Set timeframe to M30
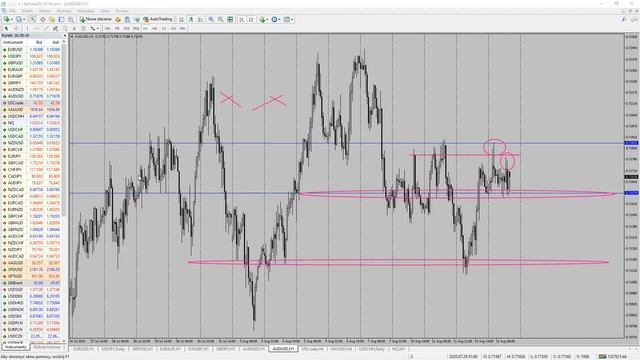 pos(136,28)
